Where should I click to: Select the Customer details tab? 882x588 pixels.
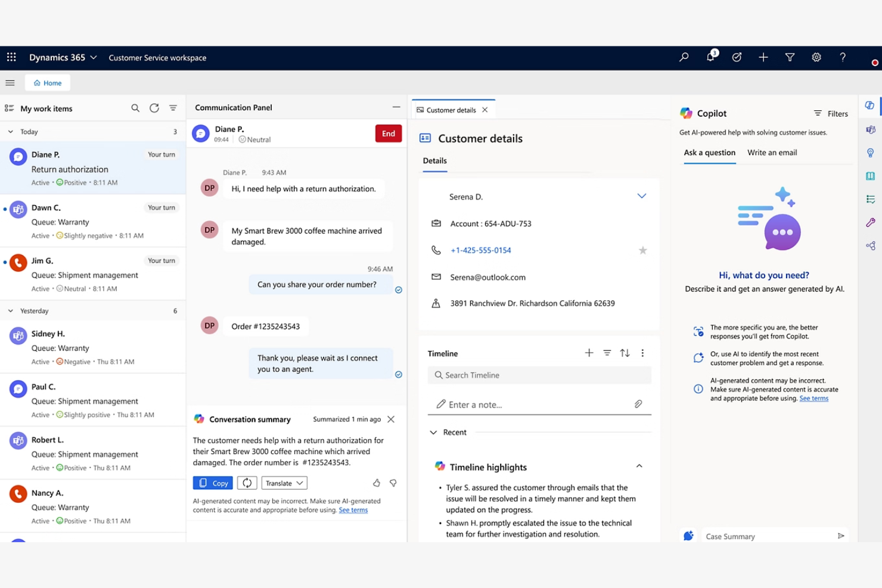click(450, 110)
